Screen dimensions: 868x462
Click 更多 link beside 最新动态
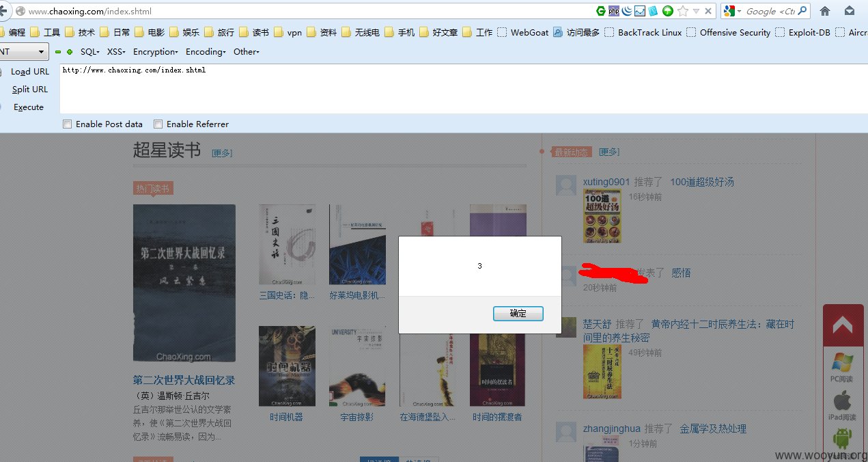[x=609, y=152]
